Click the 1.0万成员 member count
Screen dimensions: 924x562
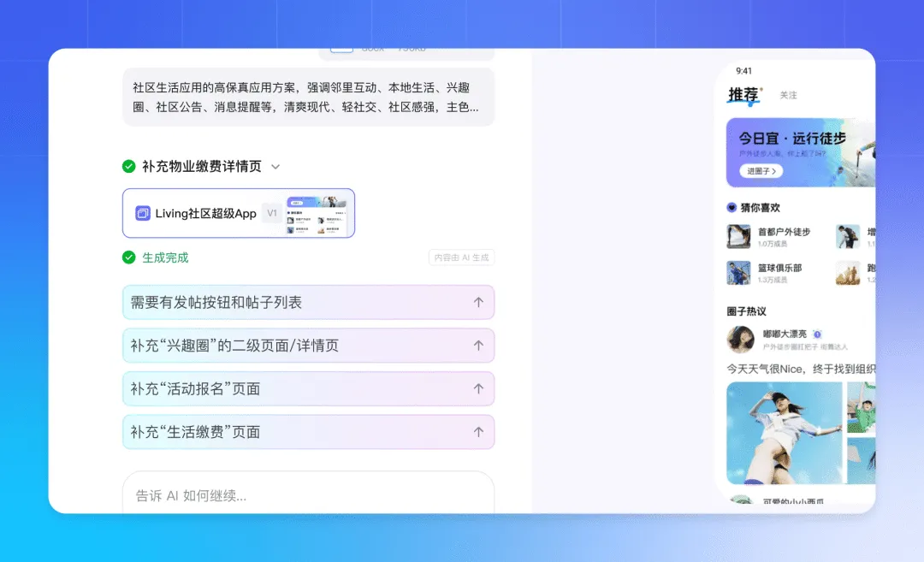773,244
